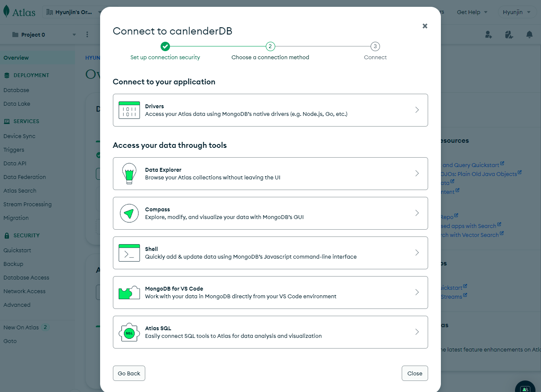Open Backup in the sidebar
Screen dimensions: 541x392
[13, 264]
